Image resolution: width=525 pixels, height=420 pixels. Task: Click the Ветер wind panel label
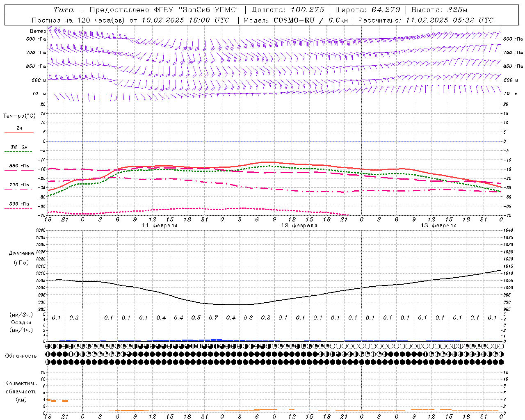[38, 31]
